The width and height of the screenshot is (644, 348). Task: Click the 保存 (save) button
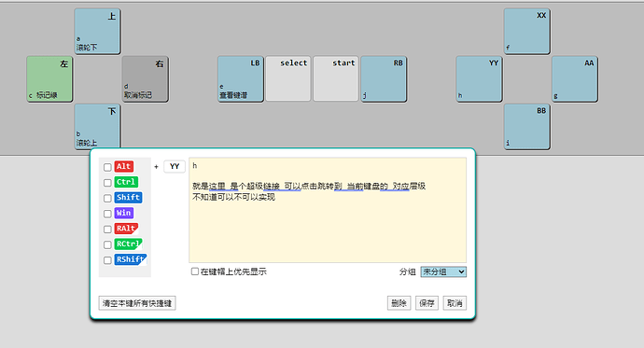coord(427,303)
